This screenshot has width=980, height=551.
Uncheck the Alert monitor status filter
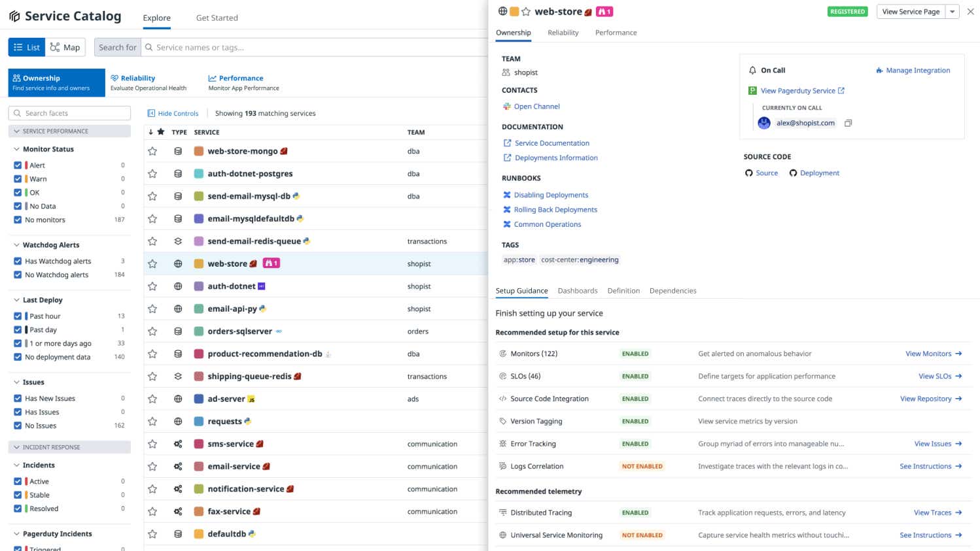pos(18,165)
